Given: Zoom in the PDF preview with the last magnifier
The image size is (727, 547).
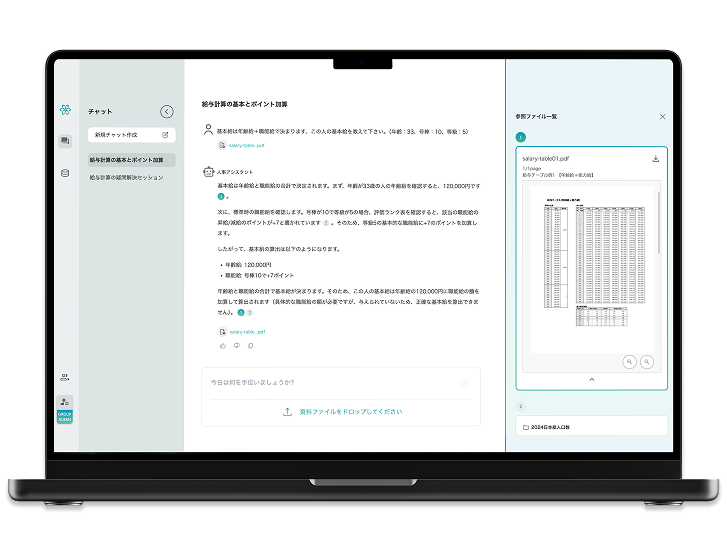Looking at the screenshot, I should 647,362.
